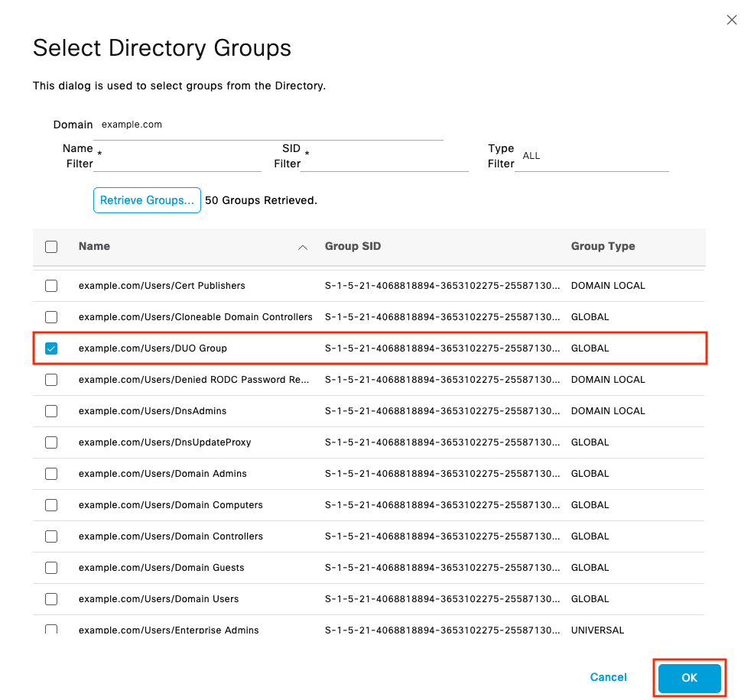The image size is (754, 700).
Task: Check the DnsUpdateProxy group checkbox
Action: pyautogui.click(x=51, y=442)
